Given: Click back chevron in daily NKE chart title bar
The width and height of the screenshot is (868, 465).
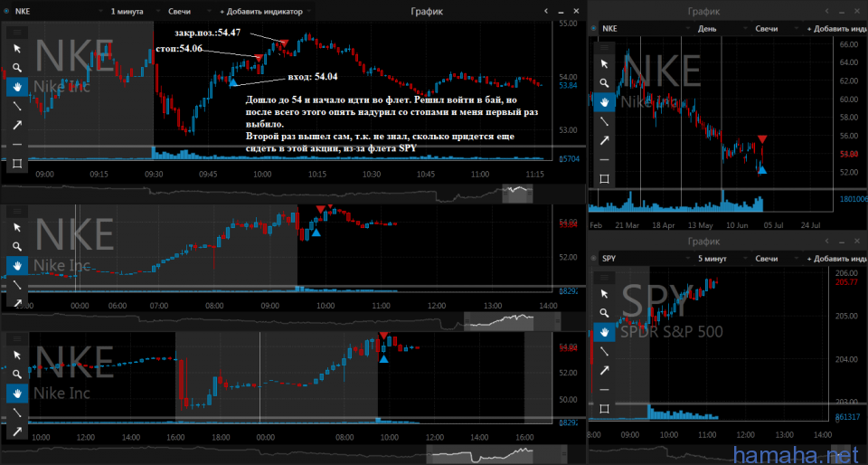Looking at the screenshot, I should click(x=826, y=11).
